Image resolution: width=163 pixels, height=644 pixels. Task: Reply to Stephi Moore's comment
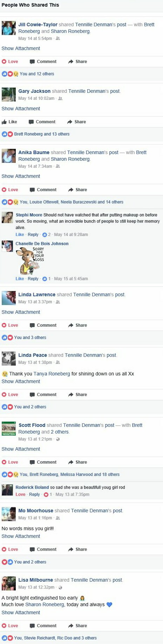pyautogui.click(x=33, y=235)
